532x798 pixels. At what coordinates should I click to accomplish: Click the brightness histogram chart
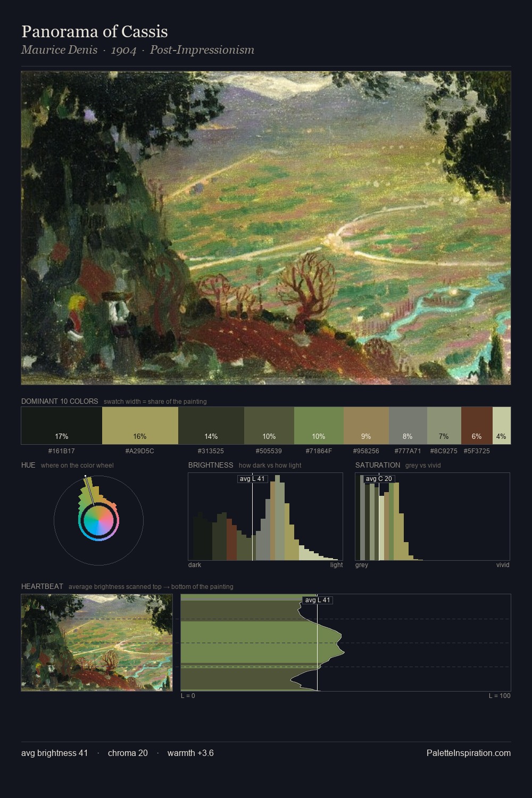(x=265, y=517)
